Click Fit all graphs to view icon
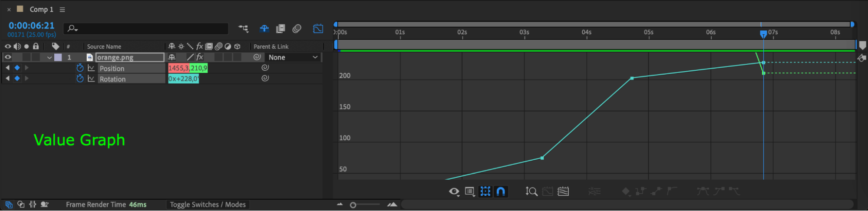Viewport: 868px width, 211px height. pyautogui.click(x=563, y=191)
